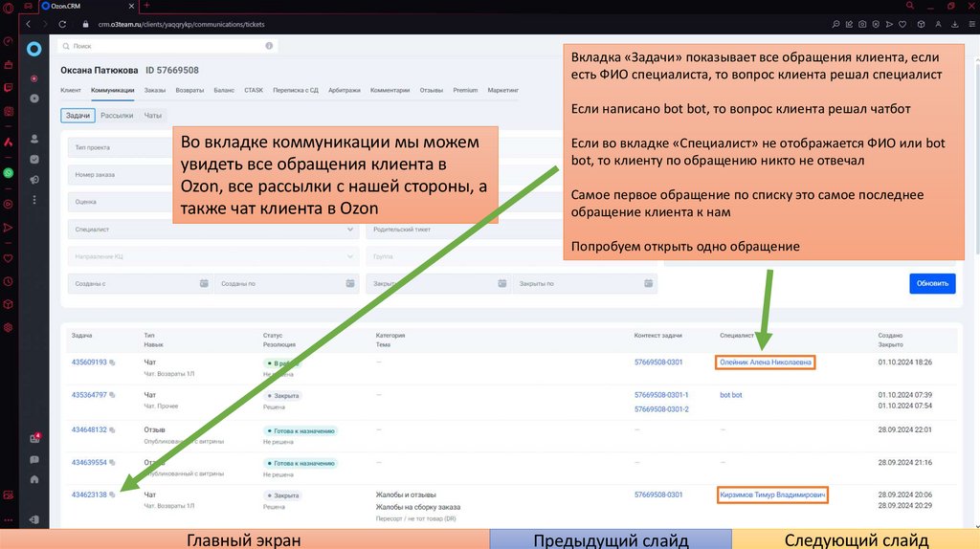Viewport: 980px width, 549px height.
Task: Select the 'Задачи' sub-tab
Action: [78, 116]
